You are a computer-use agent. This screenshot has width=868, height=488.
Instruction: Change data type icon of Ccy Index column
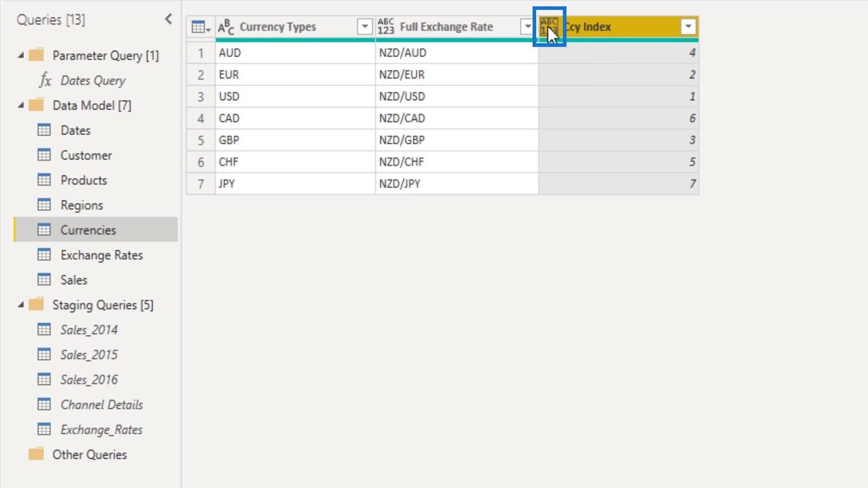(549, 27)
